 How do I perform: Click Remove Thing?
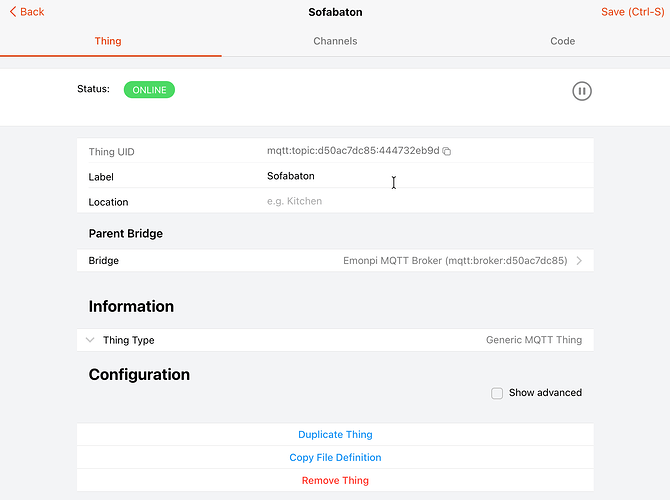(335, 480)
